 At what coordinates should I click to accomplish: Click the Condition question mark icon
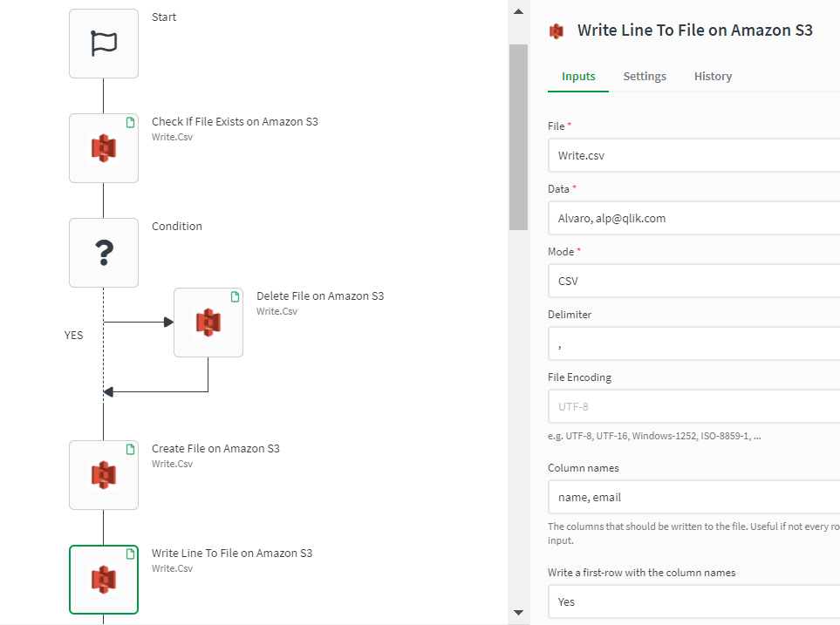pyautogui.click(x=103, y=252)
